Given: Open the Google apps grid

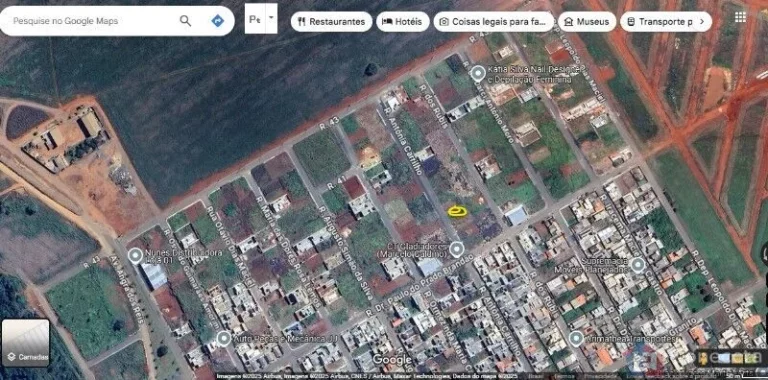Looking at the screenshot, I should 740,17.
